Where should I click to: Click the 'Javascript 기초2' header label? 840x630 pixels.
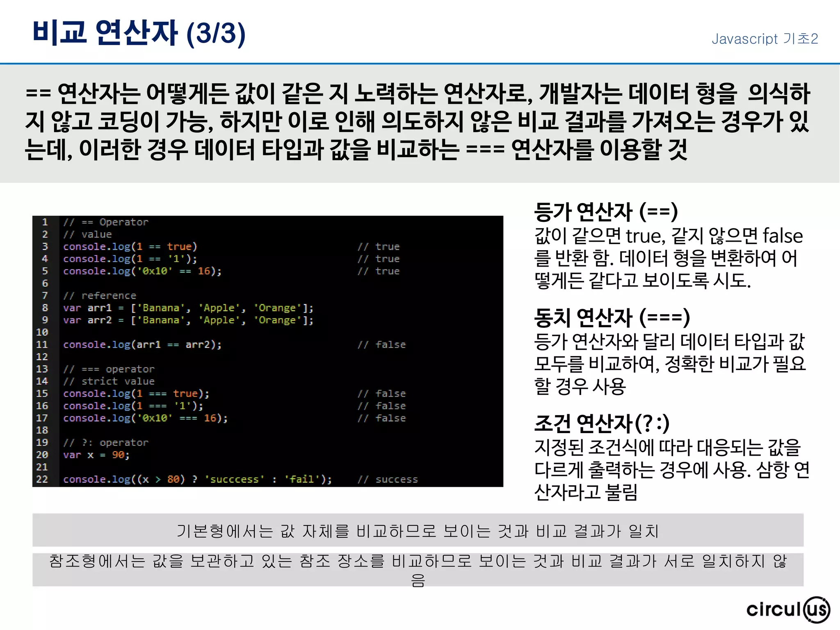765,39
